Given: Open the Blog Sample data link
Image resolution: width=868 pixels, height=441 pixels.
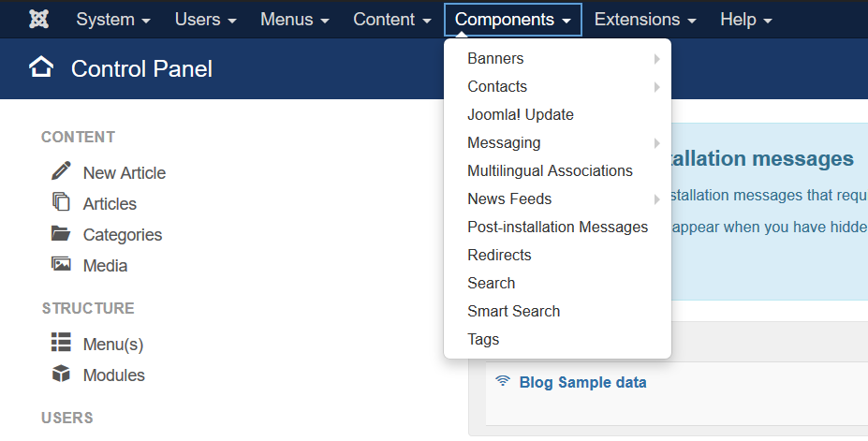Looking at the screenshot, I should tap(582, 382).
